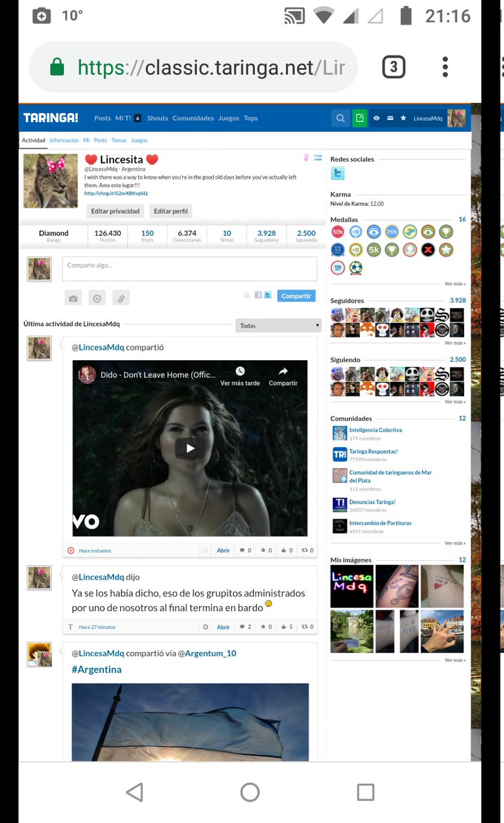Attach photo with camera icon
504x823 pixels.
coord(73,298)
